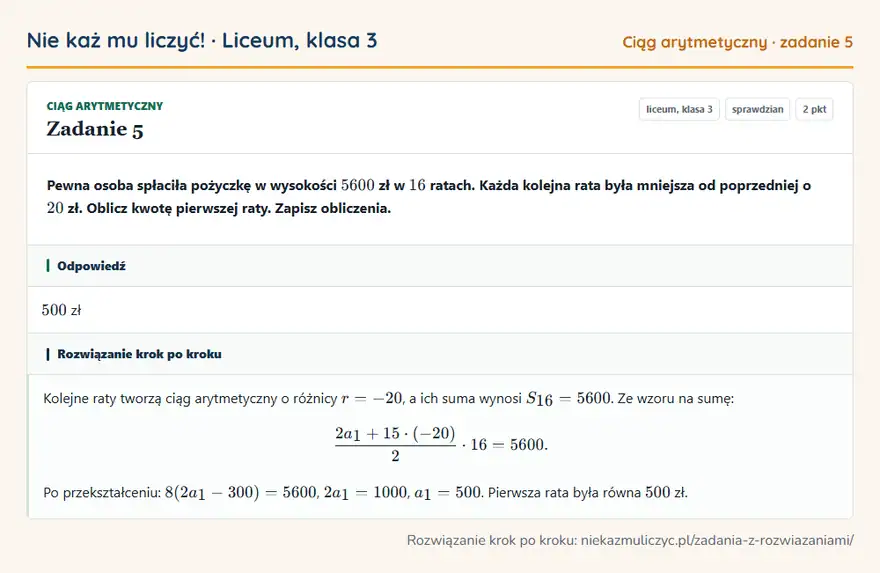Click the orange divider line under header
This screenshot has height=573, width=880.
click(x=440, y=67)
